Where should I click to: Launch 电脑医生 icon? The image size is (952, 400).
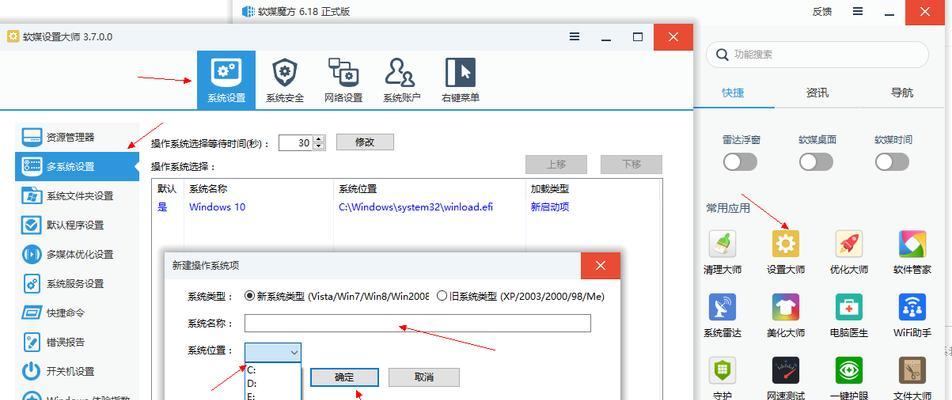849,307
